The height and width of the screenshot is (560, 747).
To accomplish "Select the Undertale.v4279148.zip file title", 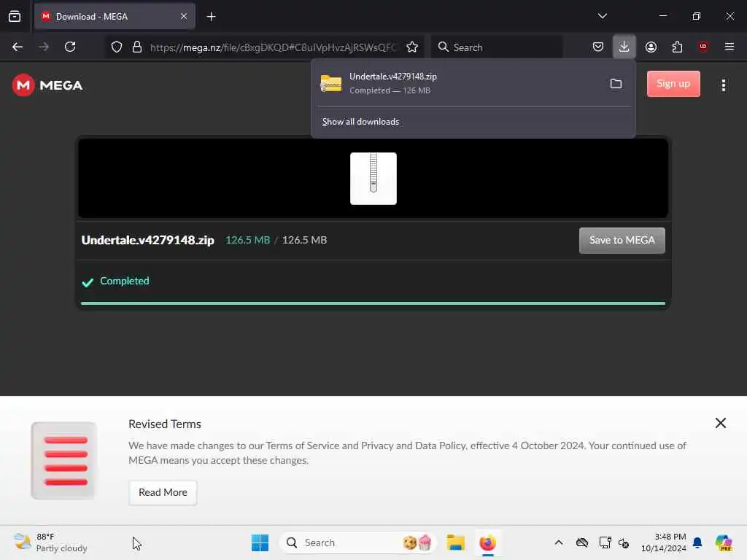I will point(147,240).
